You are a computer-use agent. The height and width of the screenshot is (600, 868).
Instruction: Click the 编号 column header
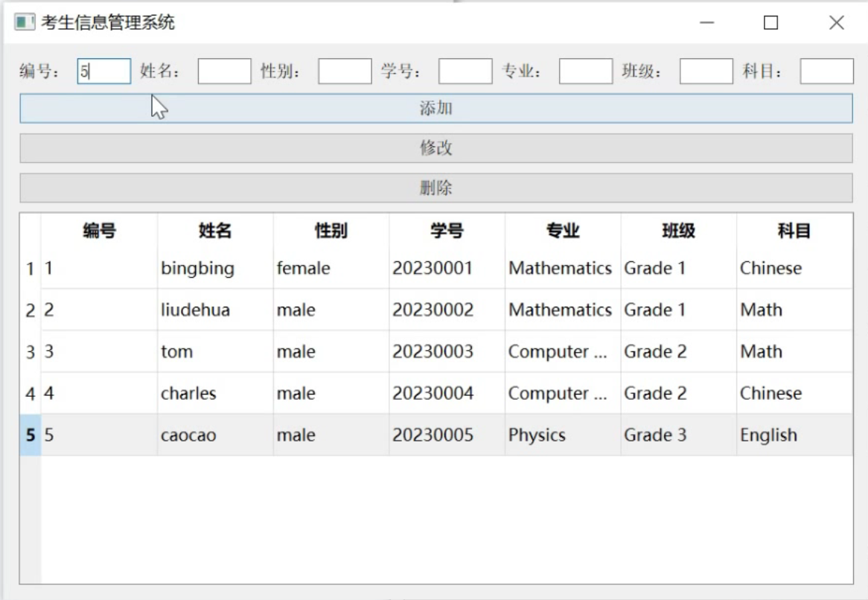click(99, 230)
